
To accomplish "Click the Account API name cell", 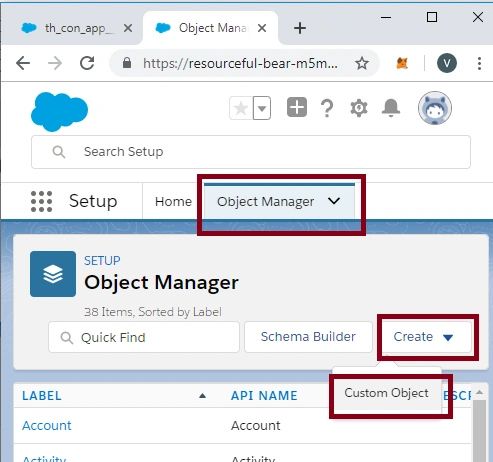I will [x=256, y=425].
